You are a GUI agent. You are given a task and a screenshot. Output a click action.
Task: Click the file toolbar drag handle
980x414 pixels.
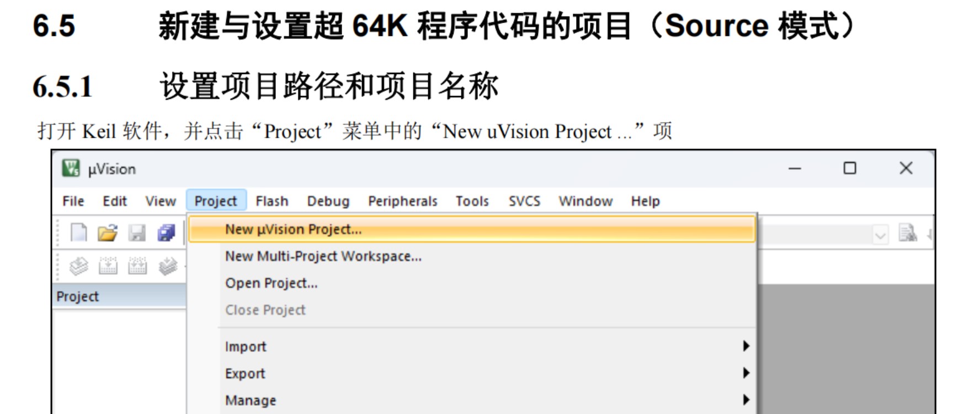[58, 233]
